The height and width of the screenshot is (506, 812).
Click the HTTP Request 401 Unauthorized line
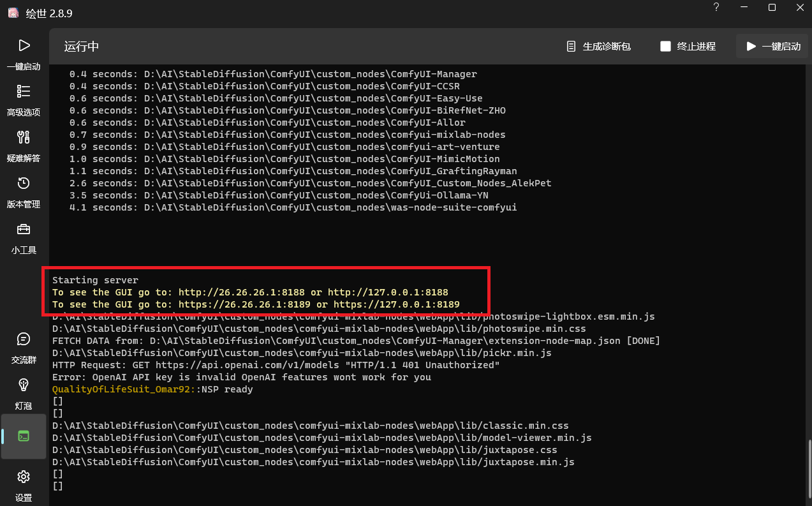coord(276,365)
